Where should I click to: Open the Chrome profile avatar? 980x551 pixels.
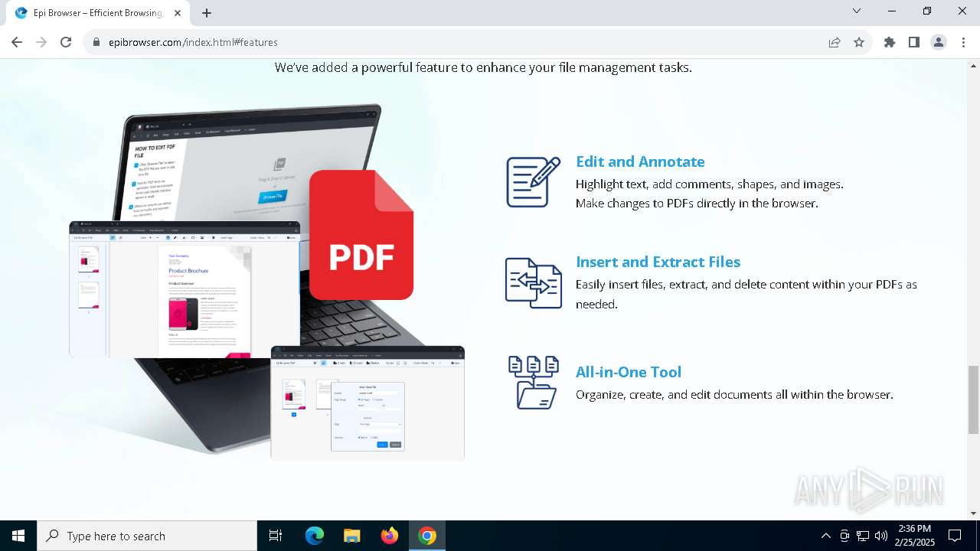(939, 42)
